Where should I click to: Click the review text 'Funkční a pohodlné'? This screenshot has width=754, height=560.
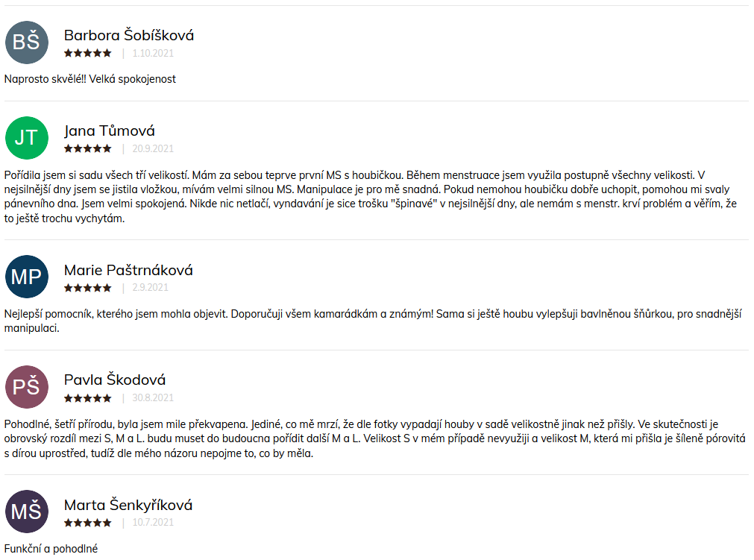tap(51, 549)
